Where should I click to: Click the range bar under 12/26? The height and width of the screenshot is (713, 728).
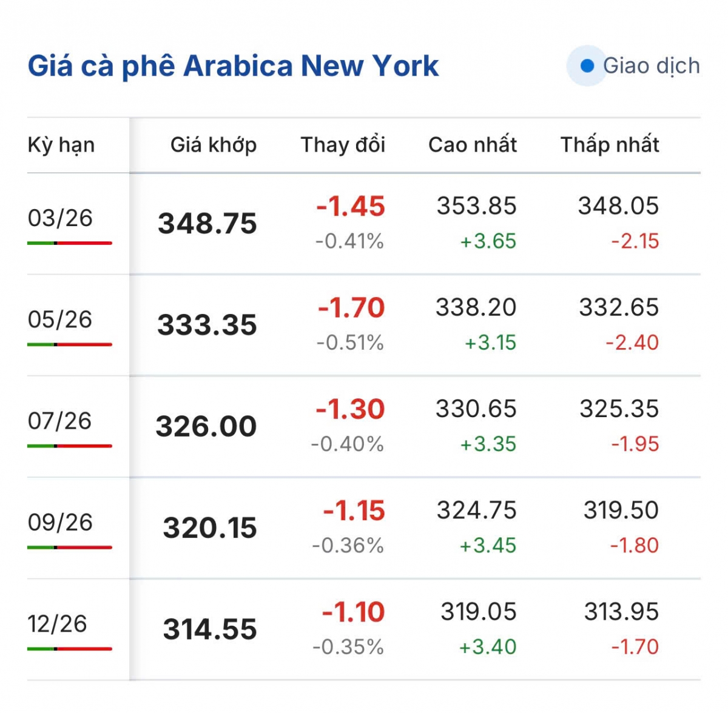click(x=70, y=649)
